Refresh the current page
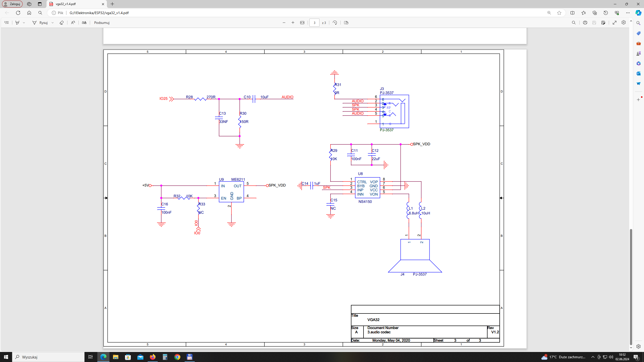The height and width of the screenshot is (362, 644). pos(18,13)
